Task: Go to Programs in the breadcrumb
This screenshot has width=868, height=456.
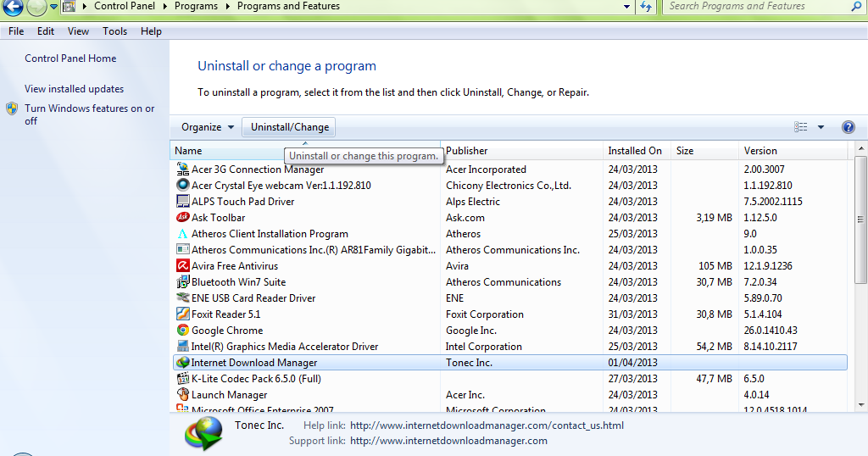Action: [196, 7]
